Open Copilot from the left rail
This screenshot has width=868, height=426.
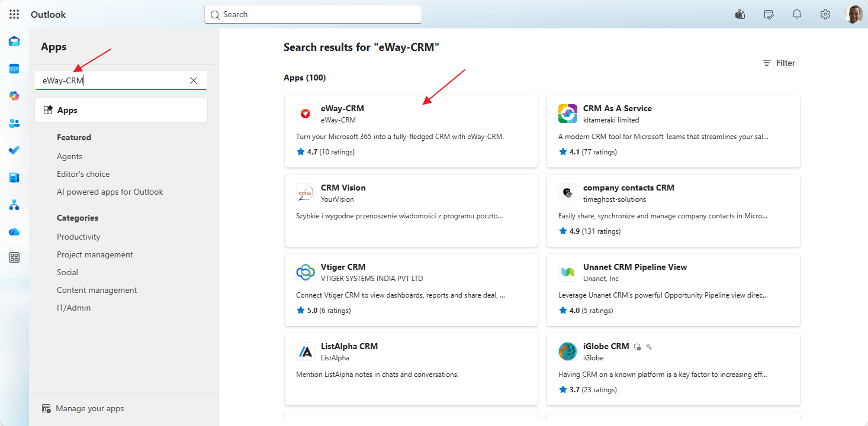pyautogui.click(x=14, y=96)
